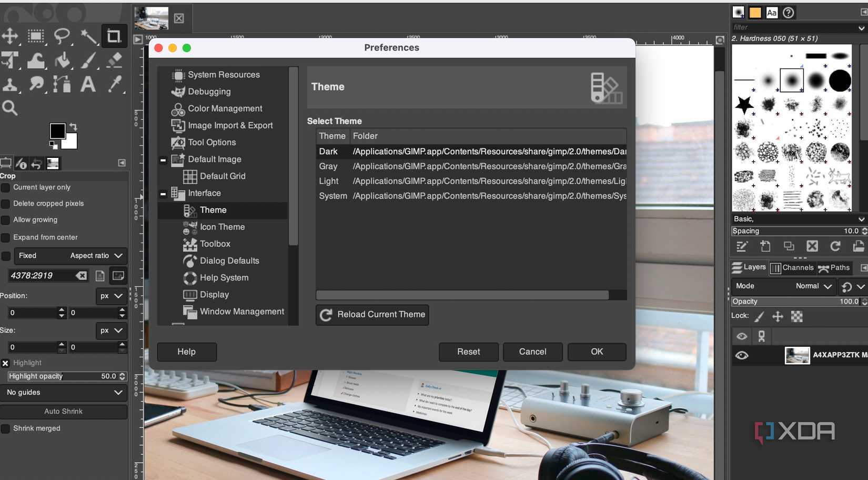
Task: Check the Allow growing option
Action: [x=5, y=220]
